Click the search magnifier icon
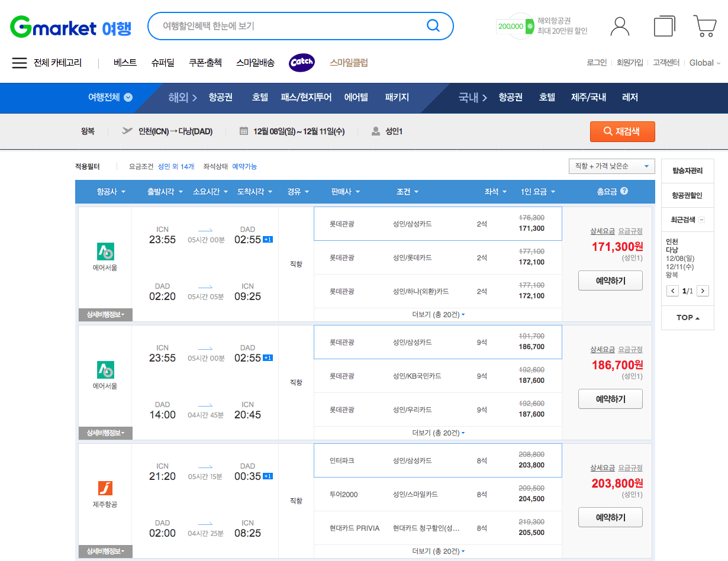The height and width of the screenshot is (561, 728). [x=433, y=25]
